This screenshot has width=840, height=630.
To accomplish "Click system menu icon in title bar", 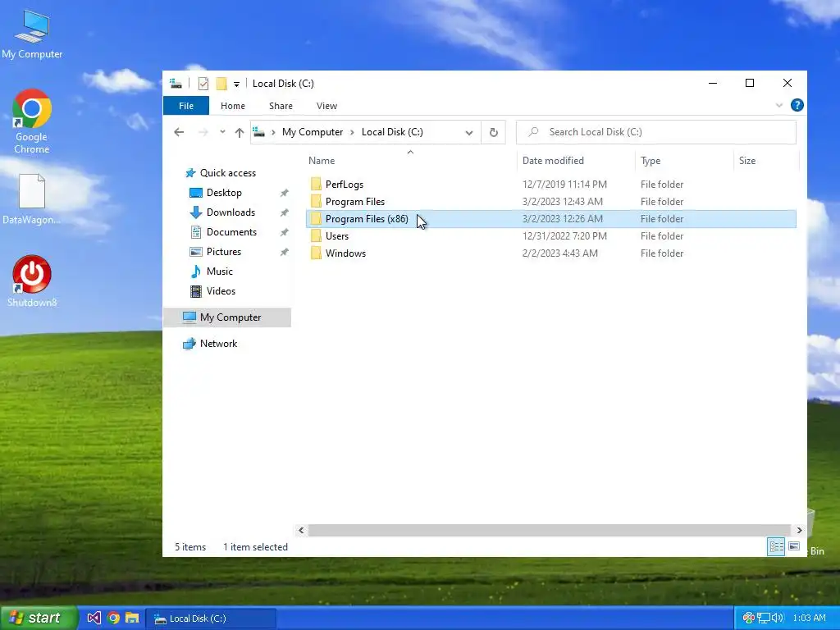I will click(x=176, y=84).
